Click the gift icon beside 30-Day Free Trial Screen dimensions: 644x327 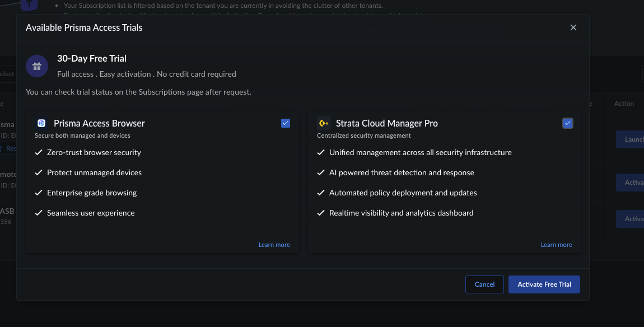[x=36, y=67]
